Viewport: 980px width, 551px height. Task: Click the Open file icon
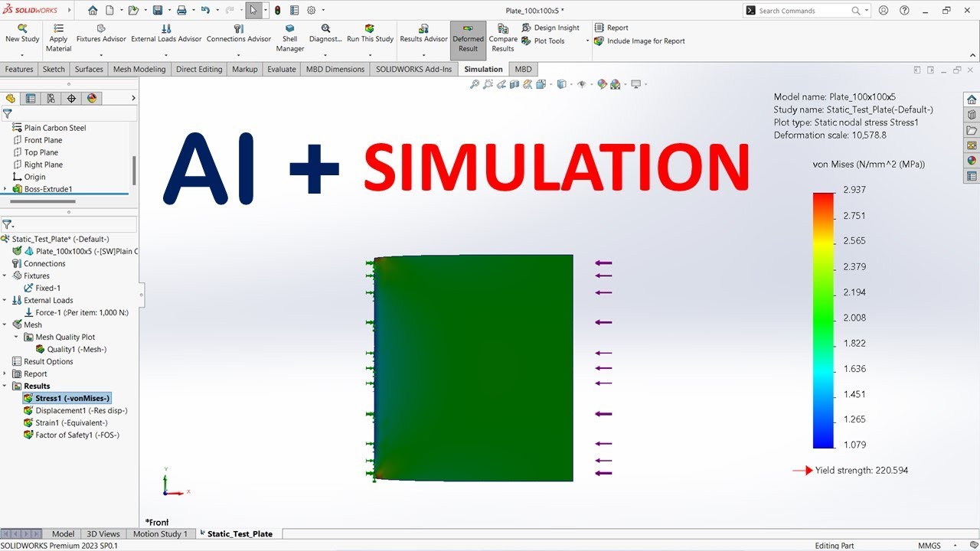pyautogui.click(x=133, y=11)
